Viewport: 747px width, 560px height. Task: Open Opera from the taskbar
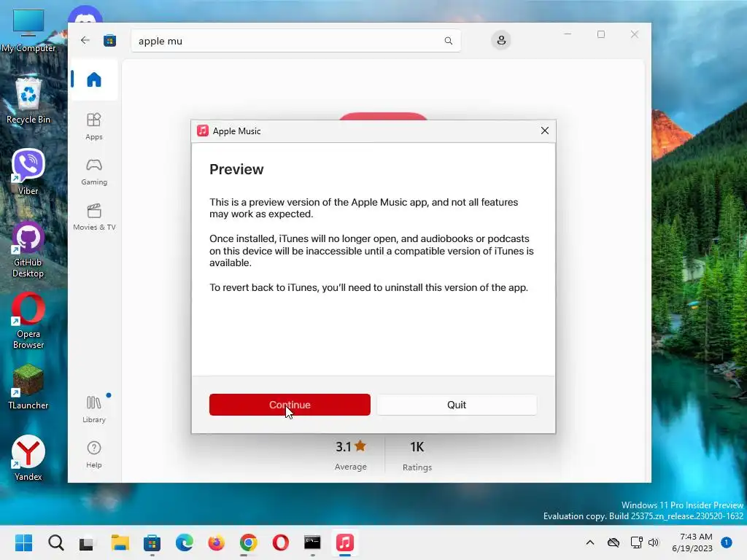coord(281,542)
